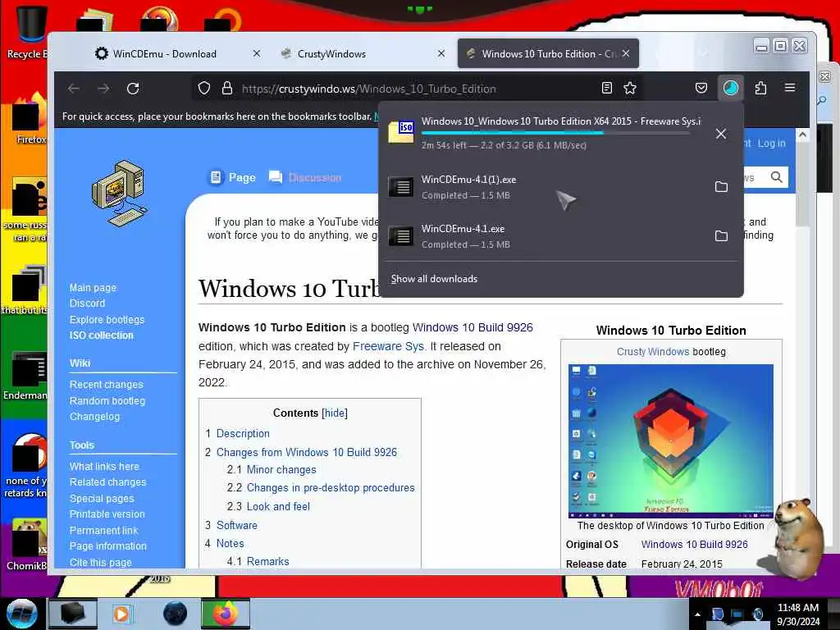
Task: Switch to the CrustyWindows tab
Action: (331, 53)
